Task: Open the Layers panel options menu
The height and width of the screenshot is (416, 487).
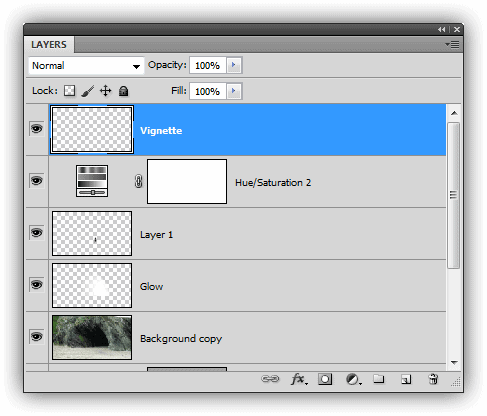Action: [453, 44]
